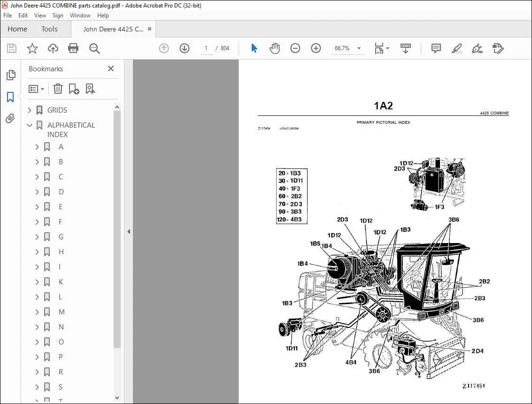This screenshot has width=532, height=404.
Task: Select bookmark P
Action: pyautogui.click(x=61, y=357)
